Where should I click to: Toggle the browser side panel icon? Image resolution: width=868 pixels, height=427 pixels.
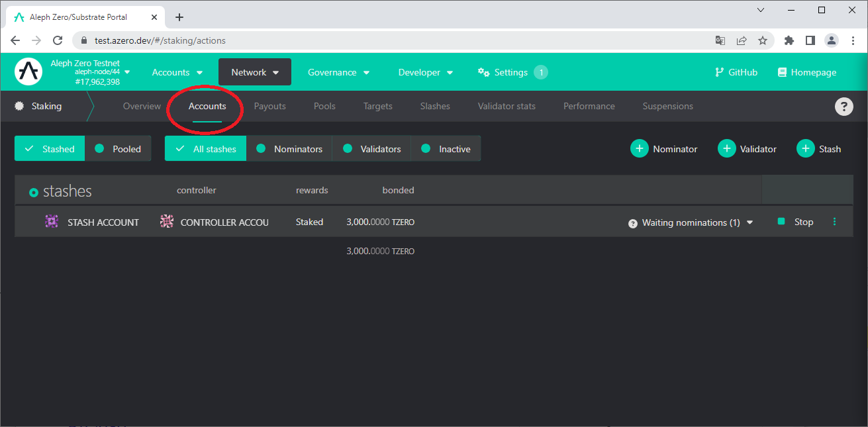810,40
